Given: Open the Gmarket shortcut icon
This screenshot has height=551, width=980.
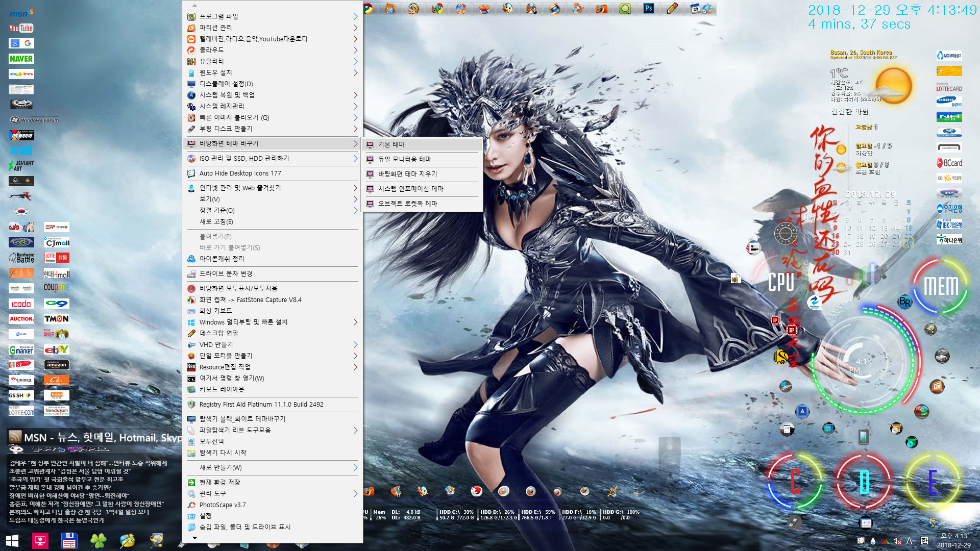Looking at the screenshot, I should (21, 349).
